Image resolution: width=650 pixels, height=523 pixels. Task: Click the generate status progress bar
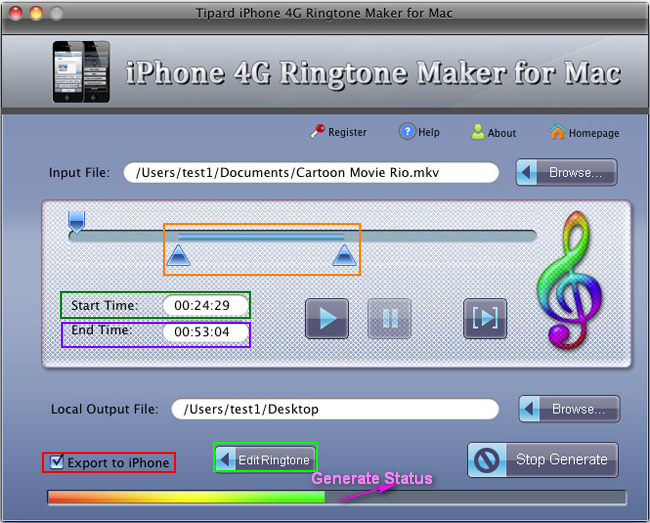[x=337, y=497]
